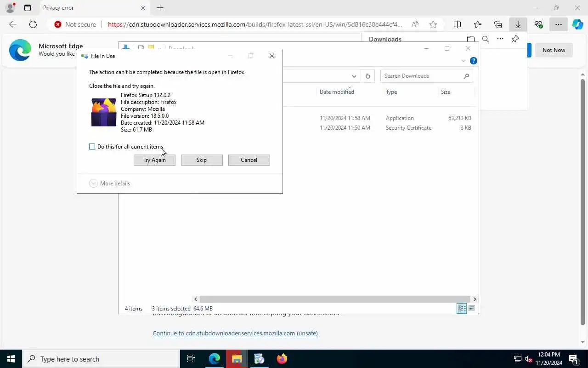Continue to cdn.stubdownloader.services.mozilla.com unsafe link
Screen dimensions: 588x368
(x=235, y=333)
